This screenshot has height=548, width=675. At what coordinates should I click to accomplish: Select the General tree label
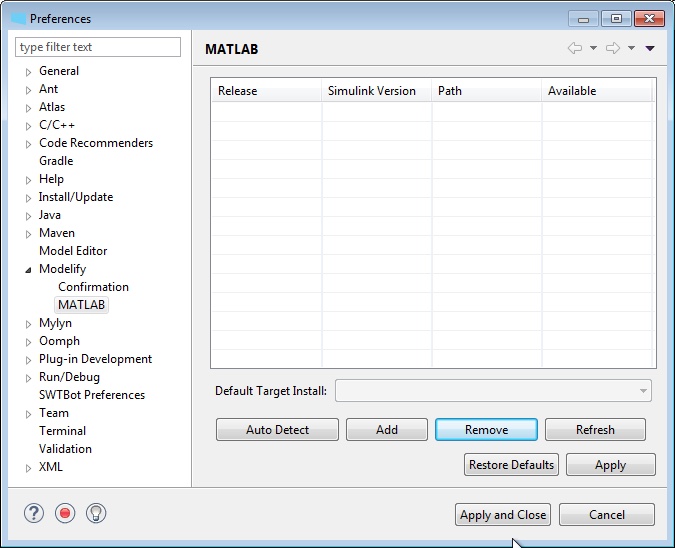click(59, 71)
